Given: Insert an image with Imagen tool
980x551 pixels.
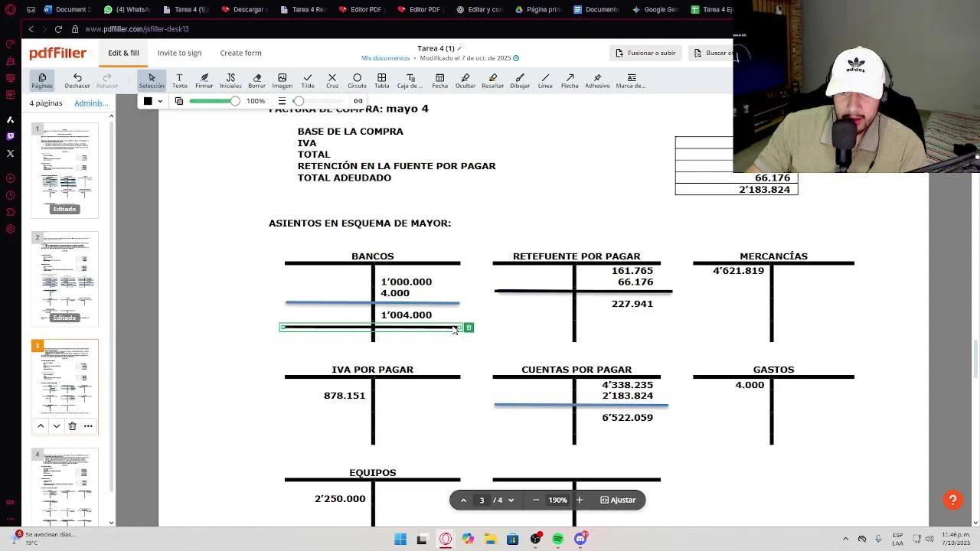Looking at the screenshot, I should 282,80.
